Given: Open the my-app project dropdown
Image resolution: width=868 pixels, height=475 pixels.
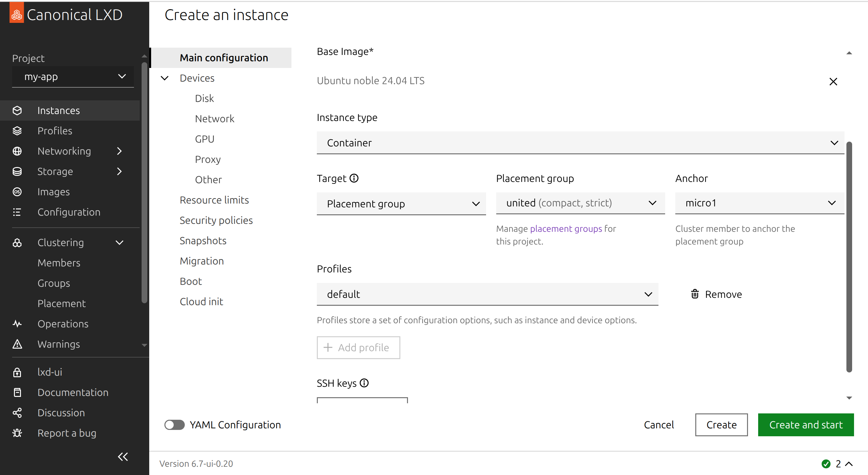Looking at the screenshot, I should click(x=73, y=77).
